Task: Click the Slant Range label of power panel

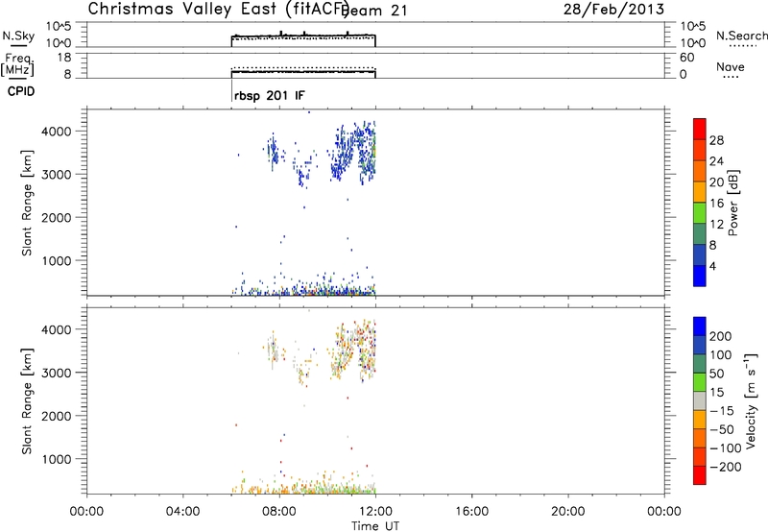Action: pyautogui.click(x=27, y=203)
